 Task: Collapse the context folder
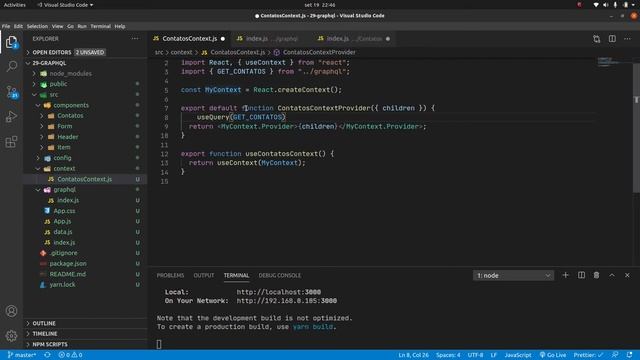tap(86, 168)
